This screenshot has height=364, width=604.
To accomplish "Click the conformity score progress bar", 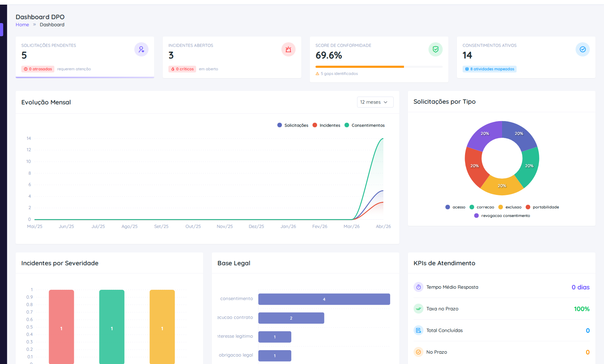I will click(360, 67).
